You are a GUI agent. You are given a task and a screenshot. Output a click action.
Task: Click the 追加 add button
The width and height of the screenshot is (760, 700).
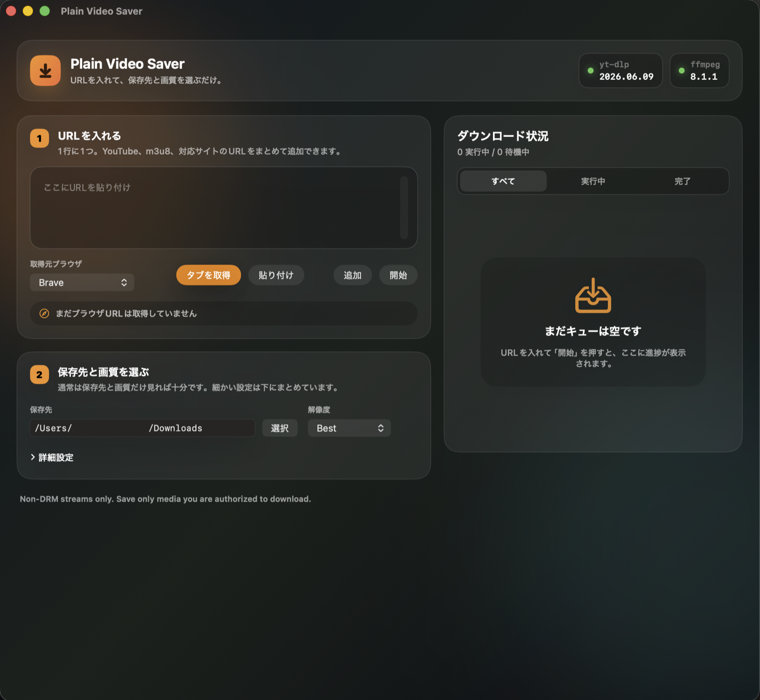click(x=352, y=275)
